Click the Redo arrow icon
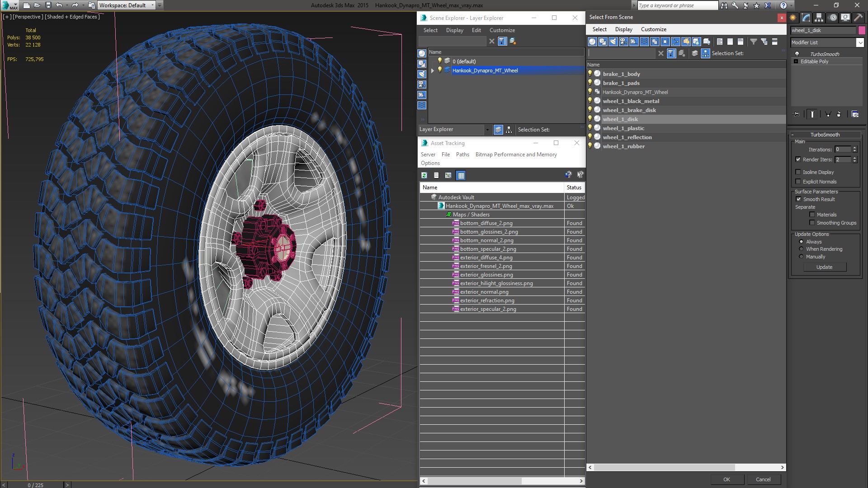 point(75,5)
